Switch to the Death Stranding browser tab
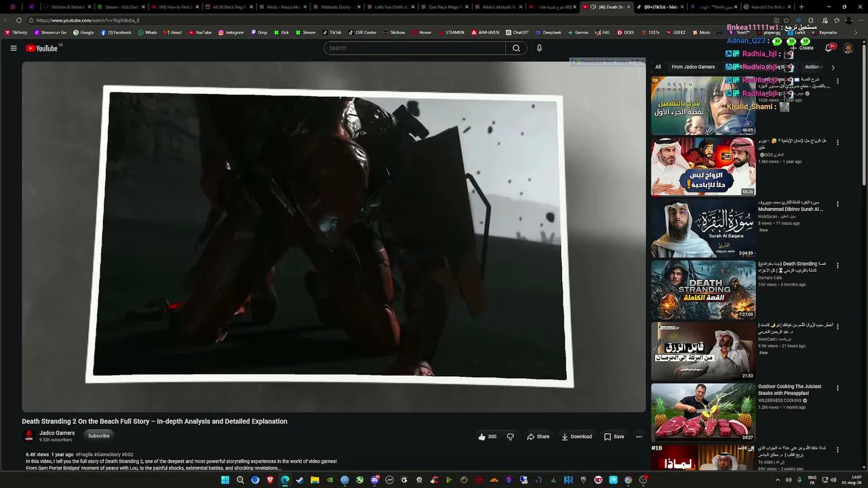 point(606,7)
